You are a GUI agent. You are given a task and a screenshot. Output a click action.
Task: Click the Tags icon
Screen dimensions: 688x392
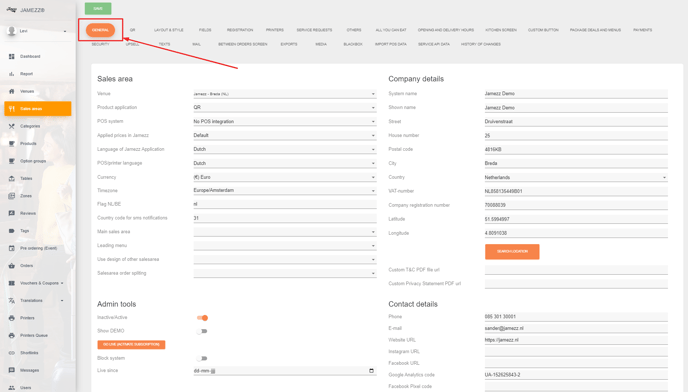pyautogui.click(x=12, y=231)
